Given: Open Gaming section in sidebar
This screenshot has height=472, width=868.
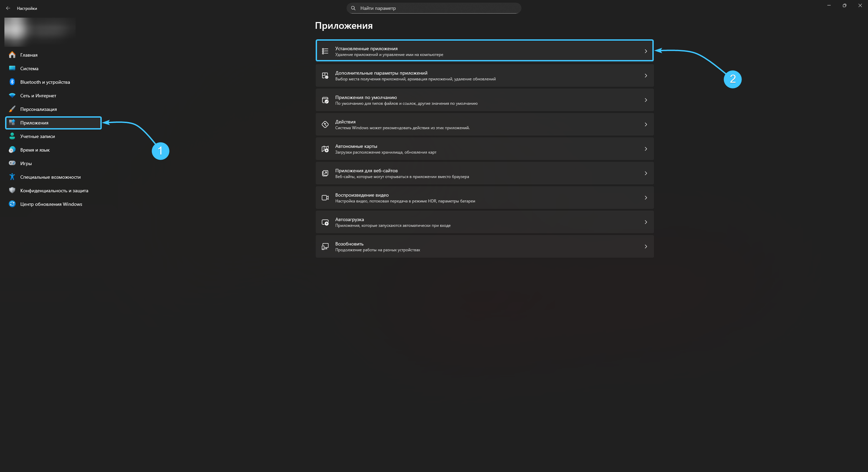Looking at the screenshot, I should (26, 163).
